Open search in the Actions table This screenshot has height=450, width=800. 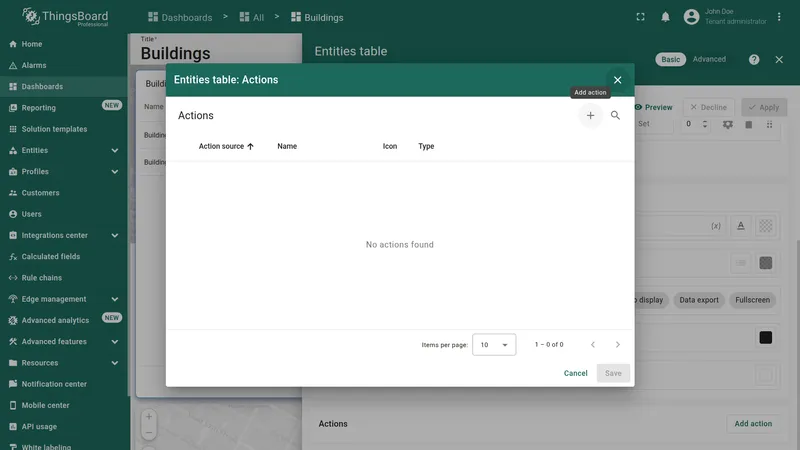(615, 115)
